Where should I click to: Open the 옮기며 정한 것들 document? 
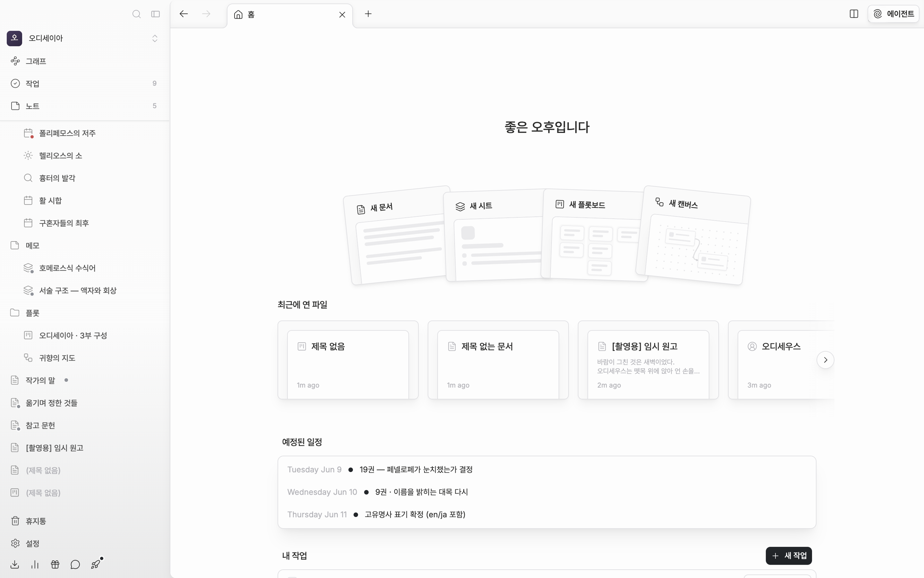(84, 403)
